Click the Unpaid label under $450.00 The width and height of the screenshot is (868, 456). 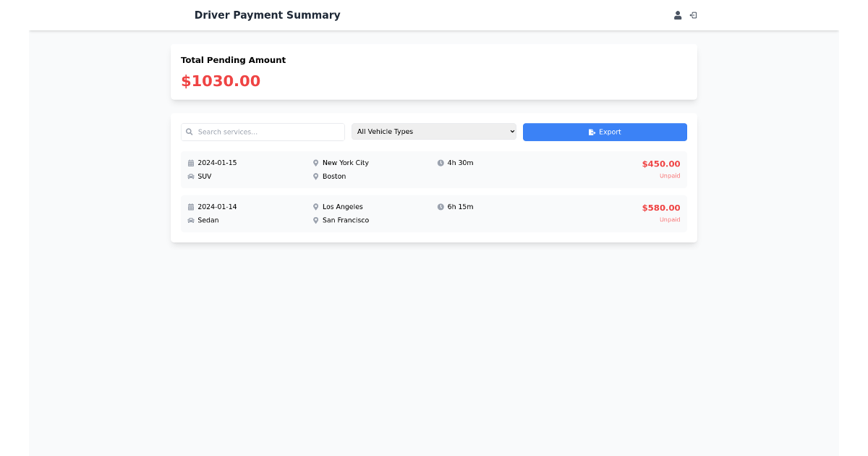(x=670, y=175)
